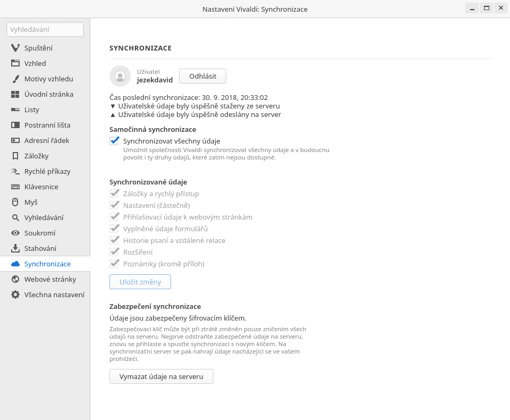Click the user avatar icon for jezekdavid
Viewport: 510px width, 420px height.
[x=120, y=76]
